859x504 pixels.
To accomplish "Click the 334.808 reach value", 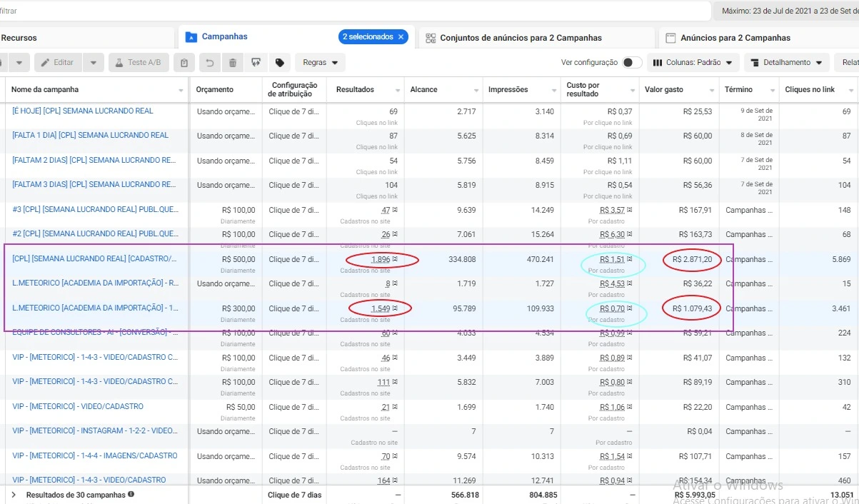I will [462, 259].
